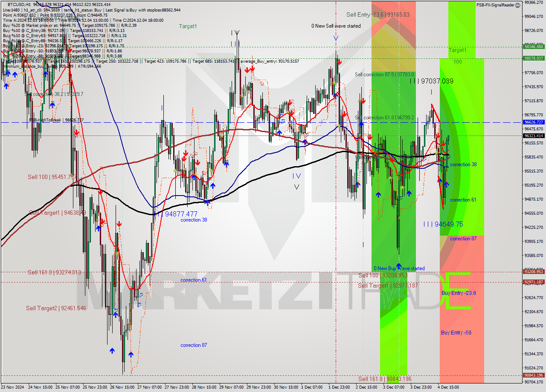This screenshot has height=392, width=546.
Task: Click the '0 New Buy Wave started' label
Action: (399, 268)
